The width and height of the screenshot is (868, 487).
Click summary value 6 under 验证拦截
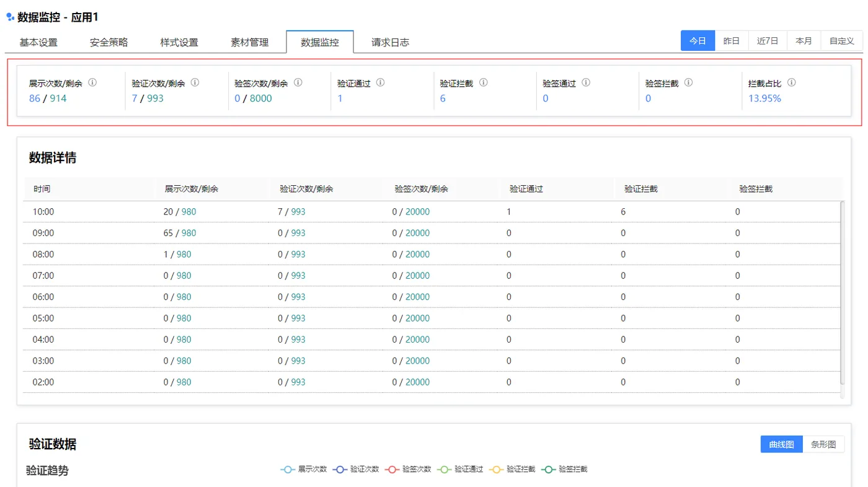443,99
